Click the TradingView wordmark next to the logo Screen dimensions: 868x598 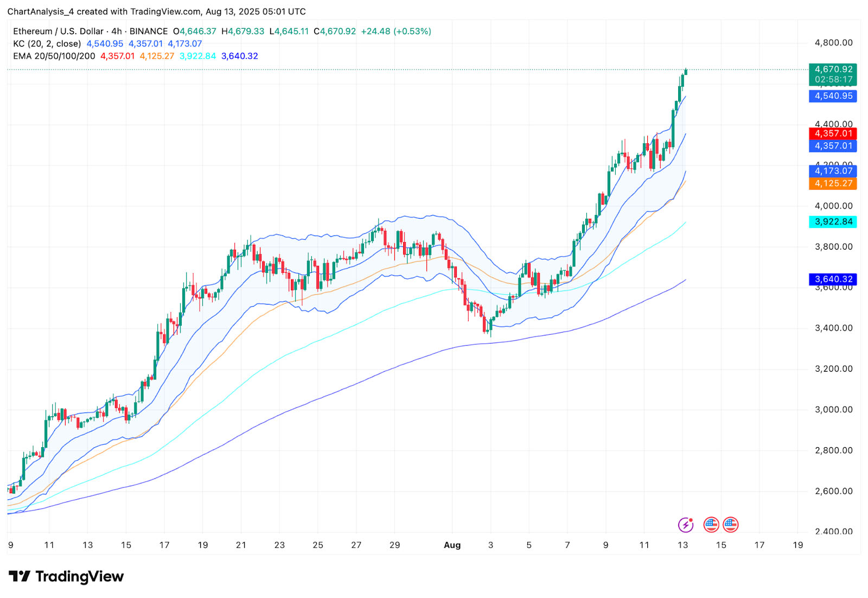pos(79,577)
